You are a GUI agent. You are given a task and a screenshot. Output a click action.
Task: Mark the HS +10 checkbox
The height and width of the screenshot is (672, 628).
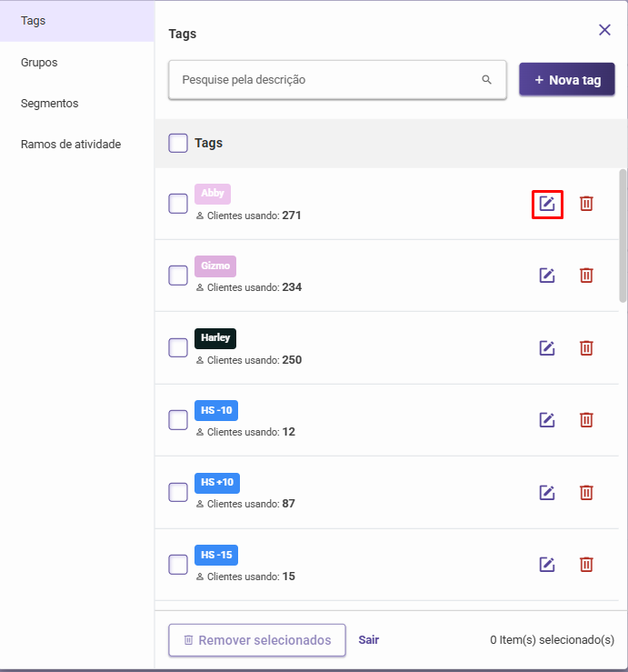(178, 492)
